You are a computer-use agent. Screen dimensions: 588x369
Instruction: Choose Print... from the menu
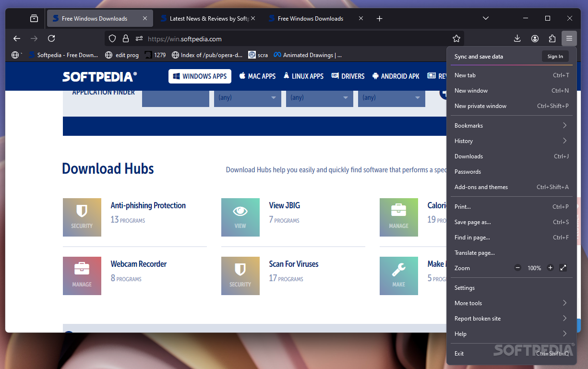coord(512,207)
